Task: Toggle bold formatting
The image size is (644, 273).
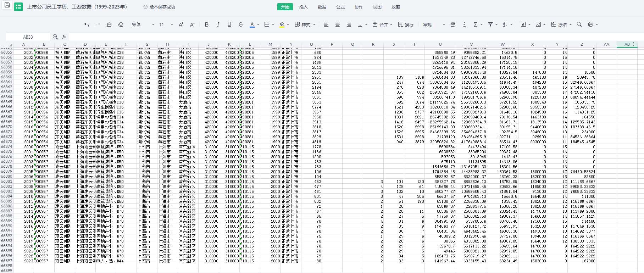Action: coord(207,24)
